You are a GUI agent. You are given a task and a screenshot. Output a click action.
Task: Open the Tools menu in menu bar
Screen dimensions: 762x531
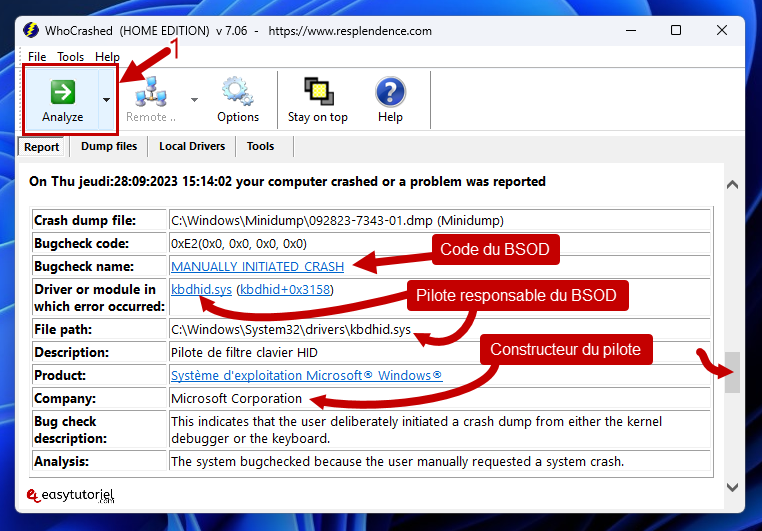tap(70, 57)
